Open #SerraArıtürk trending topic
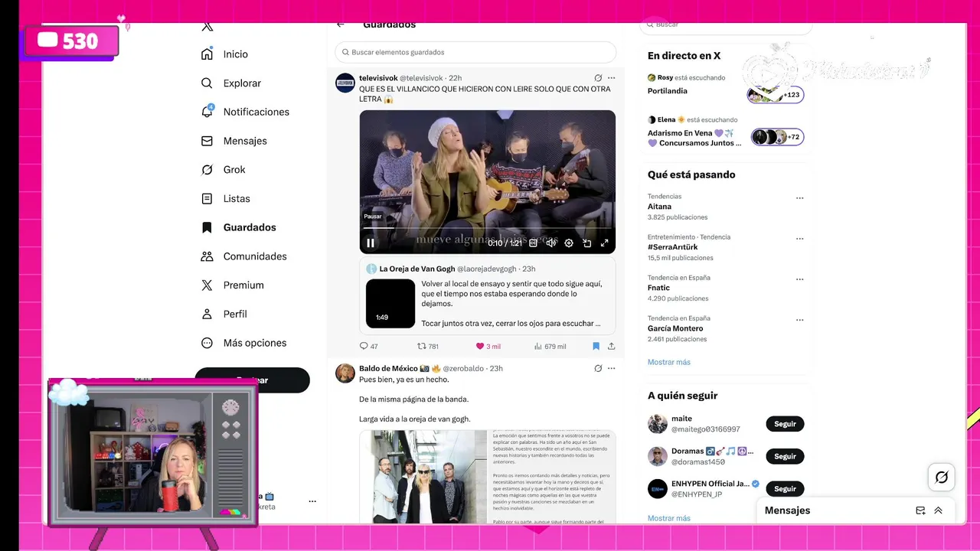Image resolution: width=980 pixels, height=551 pixels. pyautogui.click(x=674, y=247)
